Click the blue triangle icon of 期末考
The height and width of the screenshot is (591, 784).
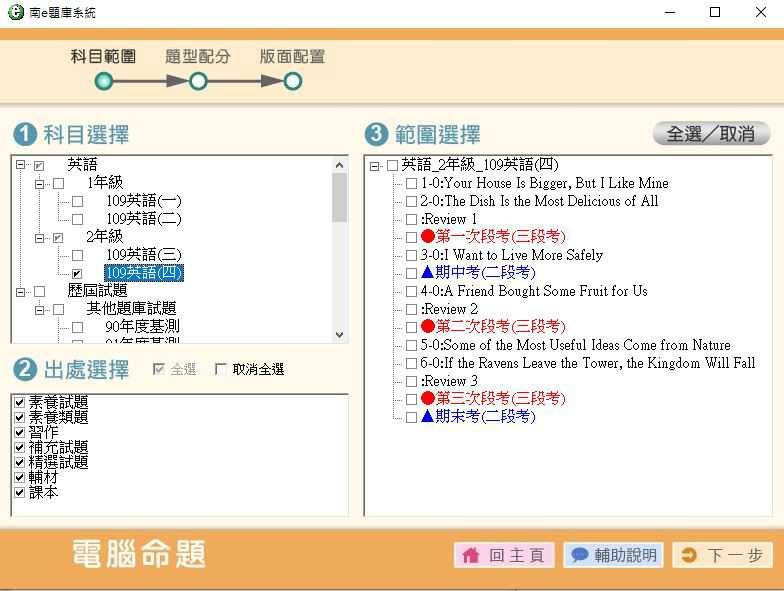(x=427, y=416)
